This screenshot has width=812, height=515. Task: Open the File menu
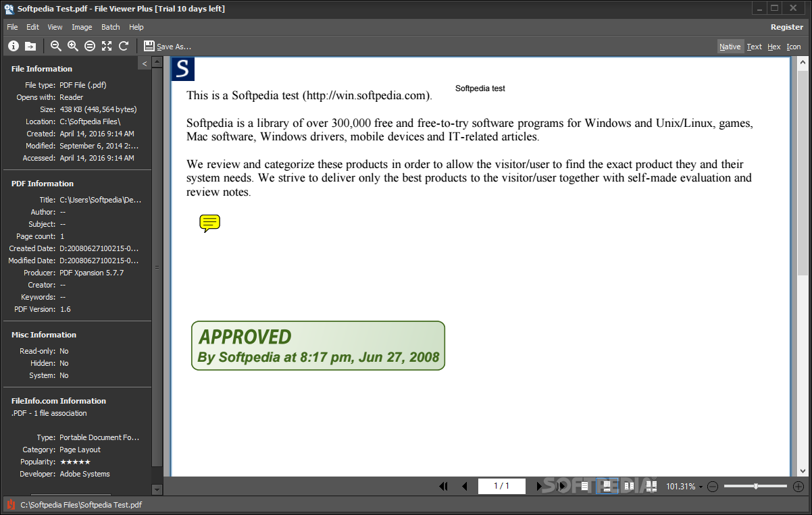[12, 27]
